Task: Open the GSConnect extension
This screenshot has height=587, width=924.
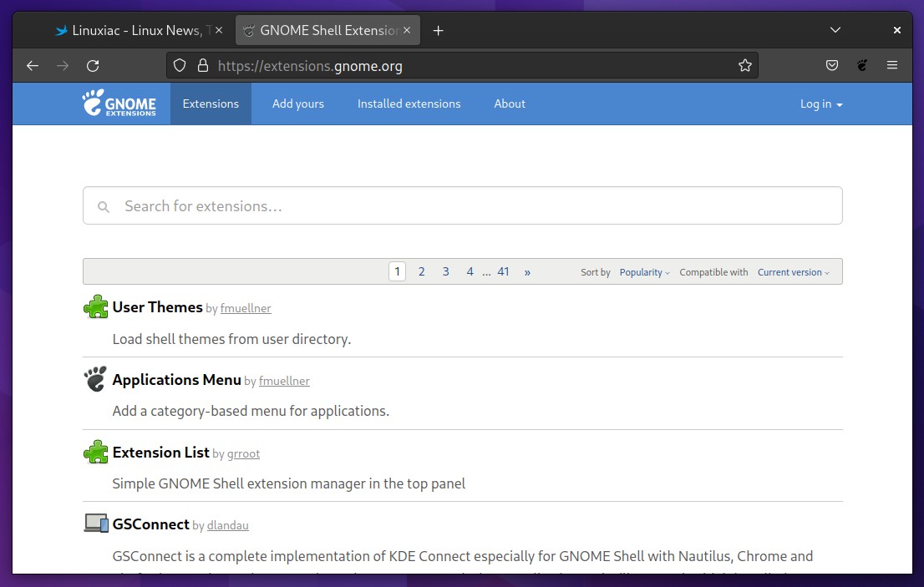Action: coord(151,524)
